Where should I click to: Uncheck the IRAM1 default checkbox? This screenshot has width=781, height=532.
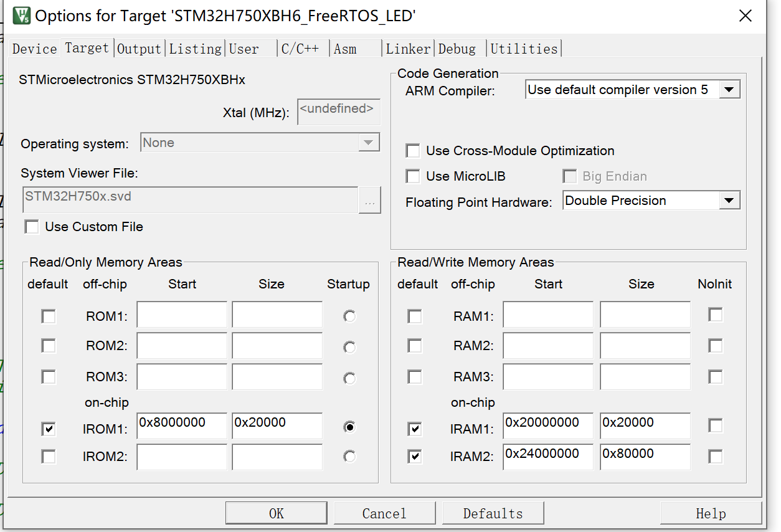(x=414, y=429)
